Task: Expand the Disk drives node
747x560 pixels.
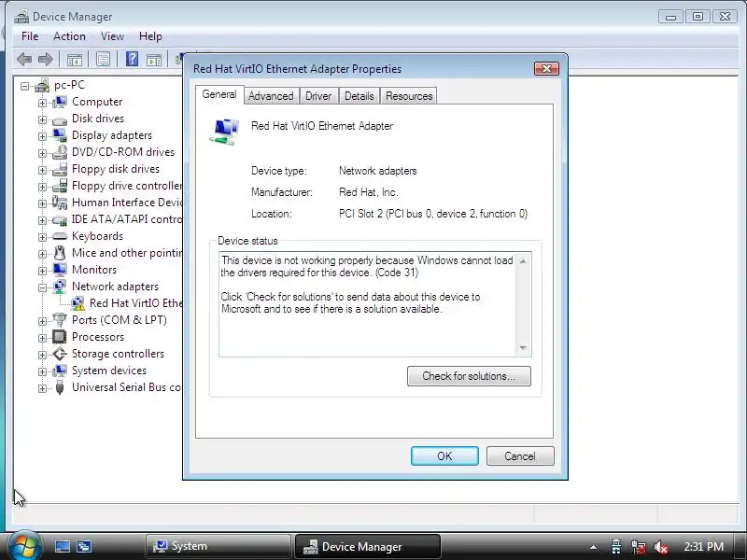Action: coord(42,119)
